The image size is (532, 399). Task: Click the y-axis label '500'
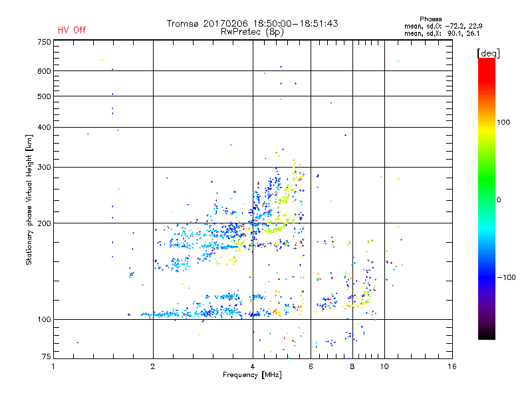pos(44,96)
